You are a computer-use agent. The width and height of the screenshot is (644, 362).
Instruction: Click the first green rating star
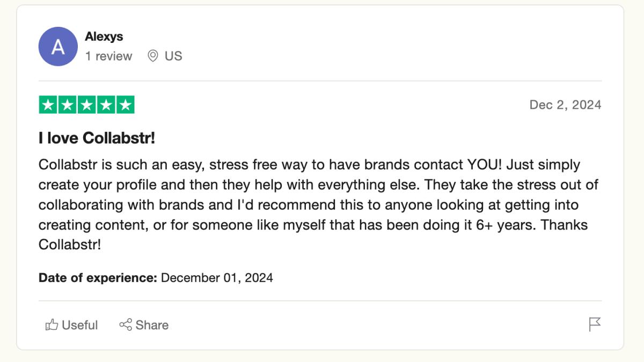click(x=48, y=105)
